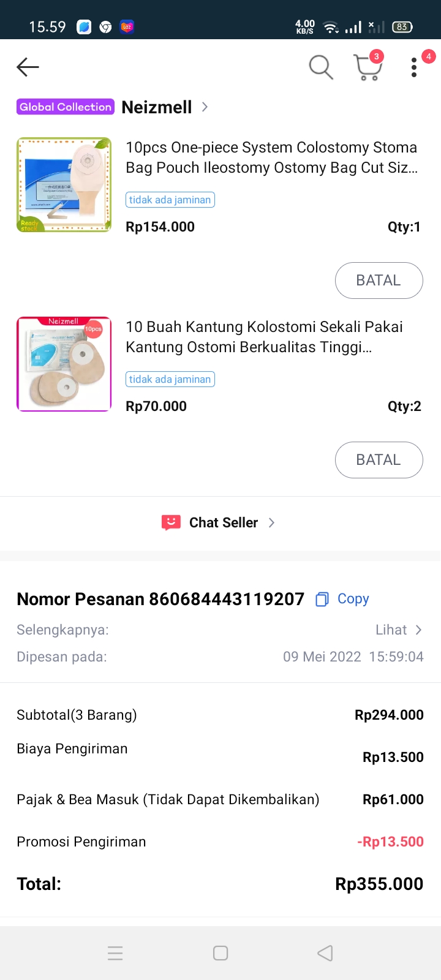
Task: Select the 10pcs One-piece System Colostomy title
Action: tap(271, 157)
